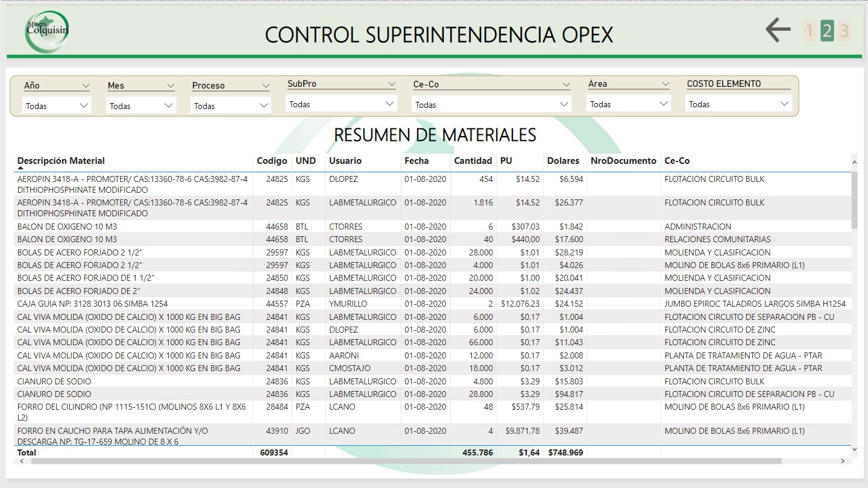Viewport: 868px width, 488px height.
Task: Click the back arrow navigation icon
Action: pos(778,30)
